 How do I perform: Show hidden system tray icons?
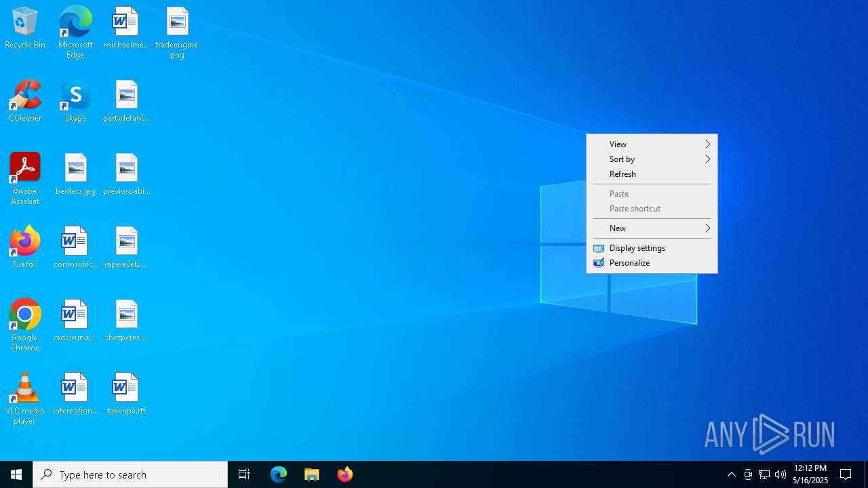(x=732, y=474)
